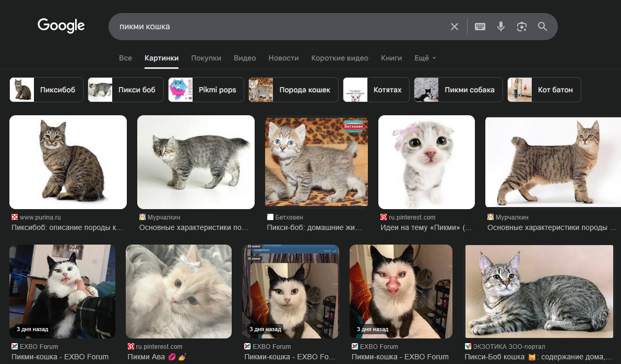Open the www.purina.ru sitting tabby cat image
This screenshot has height=364, width=621.
[x=68, y=162]
